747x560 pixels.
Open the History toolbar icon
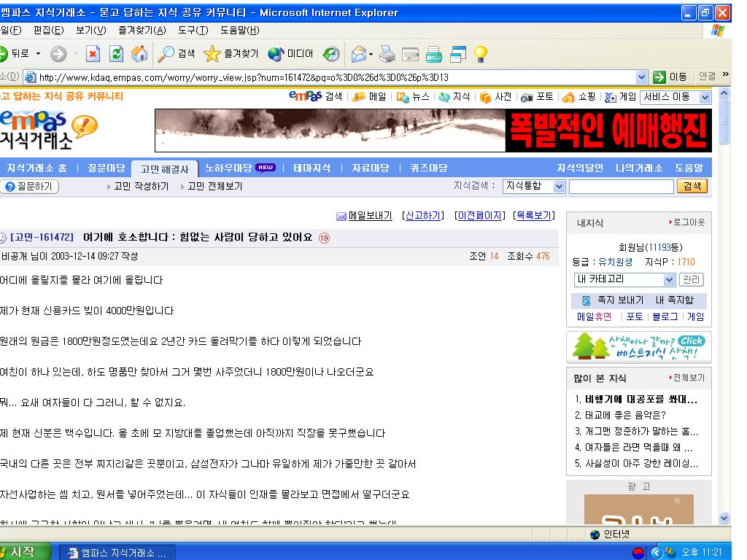tap(331, 54)
